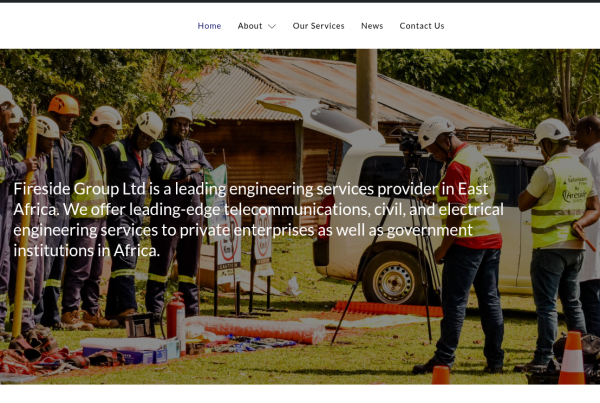Click the video camera on tripod
The height and width of the screenshot is (403, 600).
pos(410,142)
